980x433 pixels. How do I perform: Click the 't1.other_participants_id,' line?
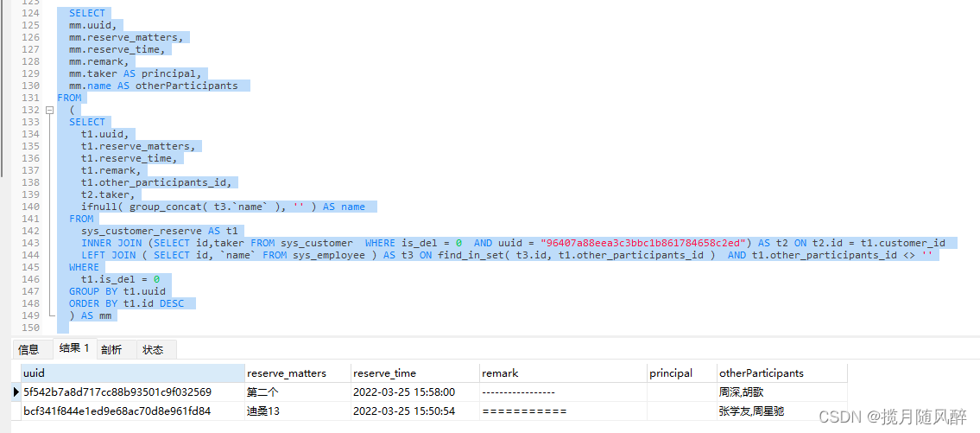(x=156, y=182)
